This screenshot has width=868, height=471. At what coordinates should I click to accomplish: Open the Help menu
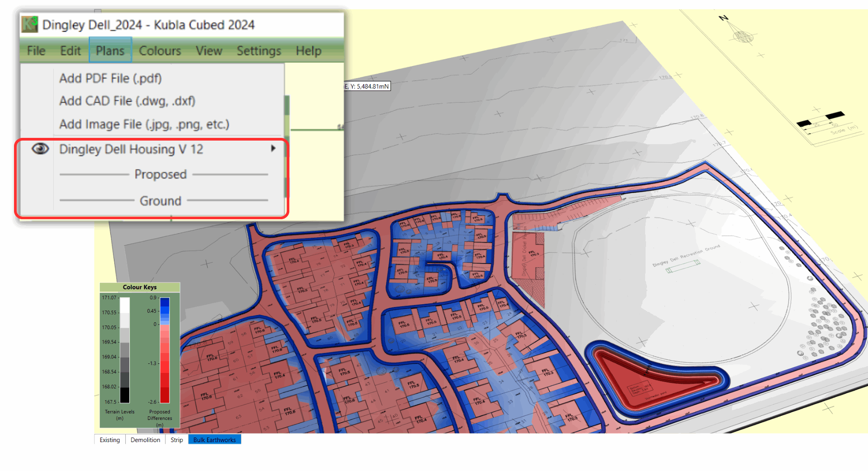[308, 51]
